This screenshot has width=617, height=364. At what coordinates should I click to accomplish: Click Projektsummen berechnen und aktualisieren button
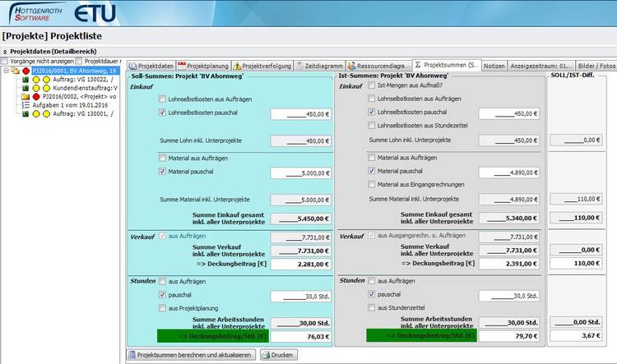190,355
